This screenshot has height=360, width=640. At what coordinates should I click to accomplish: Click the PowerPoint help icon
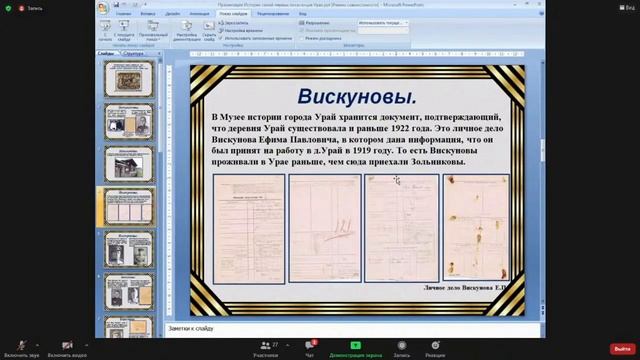pos(541,13)
